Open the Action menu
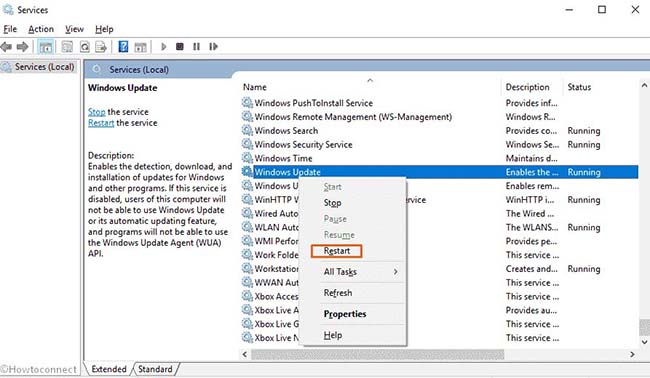Viewport: 650px width, 378px height. pyautogui.click(x=41, y=29)
